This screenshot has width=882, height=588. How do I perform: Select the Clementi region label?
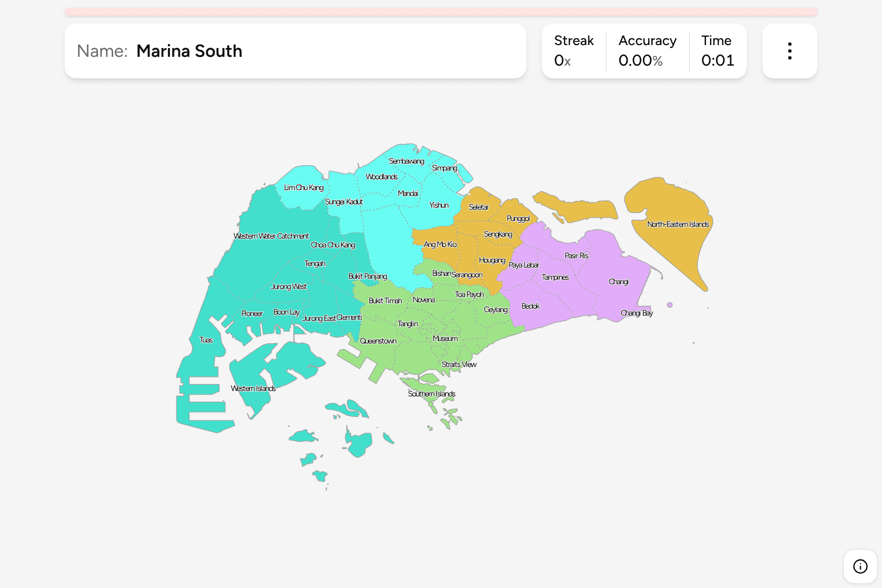point(349,318)
